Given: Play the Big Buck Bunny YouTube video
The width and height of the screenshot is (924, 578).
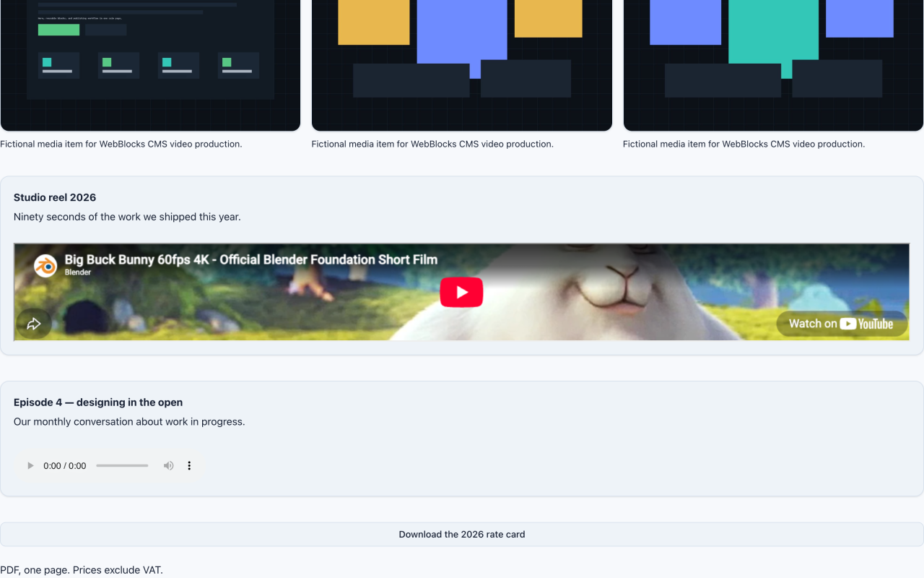Looking at the screenshot, I should pyautogui.click(x=461, y=292).
